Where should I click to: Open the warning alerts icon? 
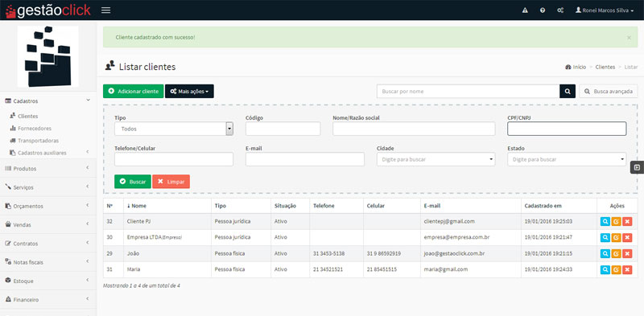[525, 10]
